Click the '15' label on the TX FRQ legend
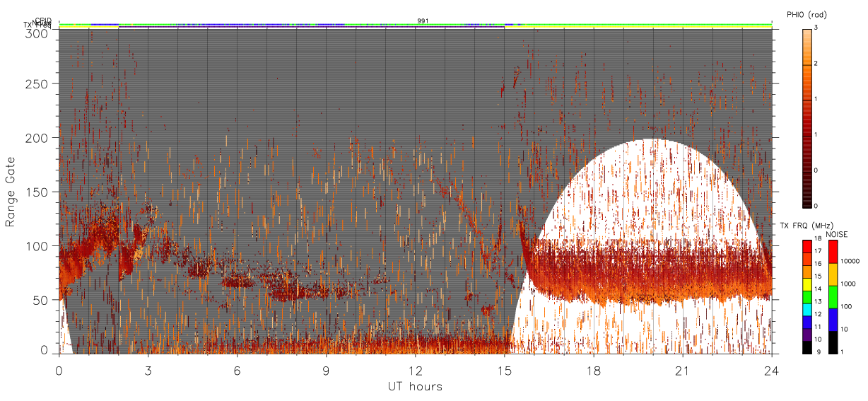The image size is (868, 401). click(818, 277)
